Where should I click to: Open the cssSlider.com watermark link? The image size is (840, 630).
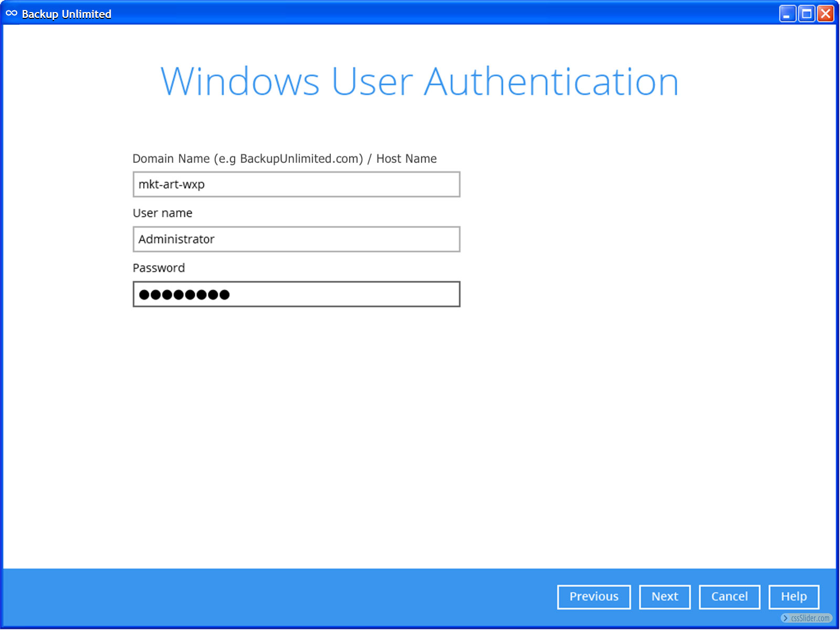[810, 618]
